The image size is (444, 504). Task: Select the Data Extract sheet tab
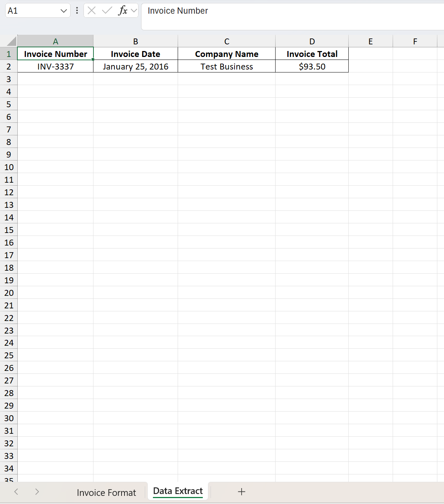(178, 491)
